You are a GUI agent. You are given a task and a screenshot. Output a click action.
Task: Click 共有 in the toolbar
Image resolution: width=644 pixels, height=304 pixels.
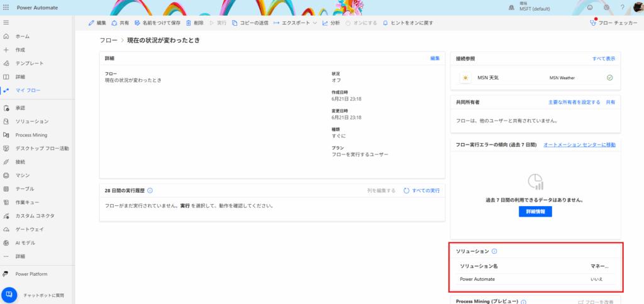(120, 23)
